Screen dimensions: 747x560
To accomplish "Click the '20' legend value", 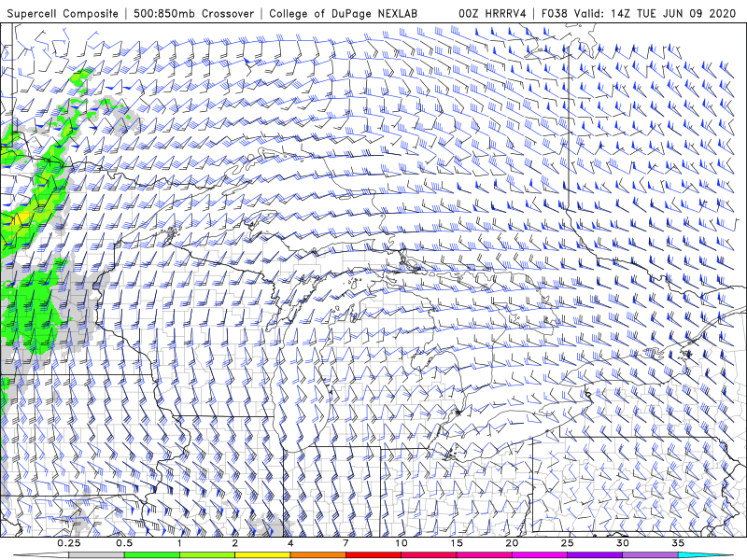I will pos(512,543).
